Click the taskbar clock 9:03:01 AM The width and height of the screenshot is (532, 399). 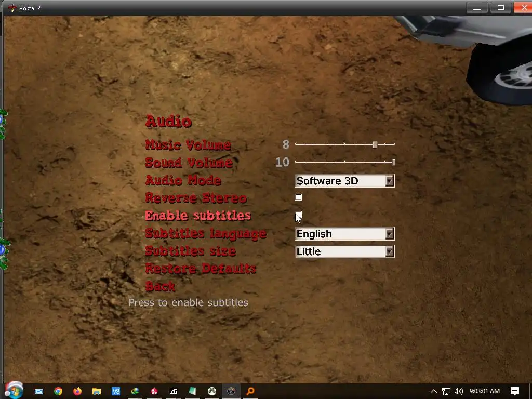[485, 391]
